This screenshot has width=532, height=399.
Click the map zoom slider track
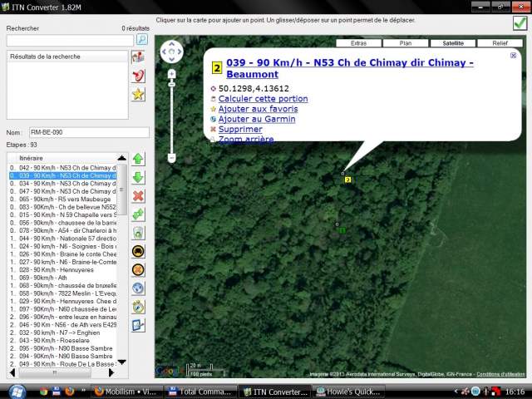pos(172,116)
